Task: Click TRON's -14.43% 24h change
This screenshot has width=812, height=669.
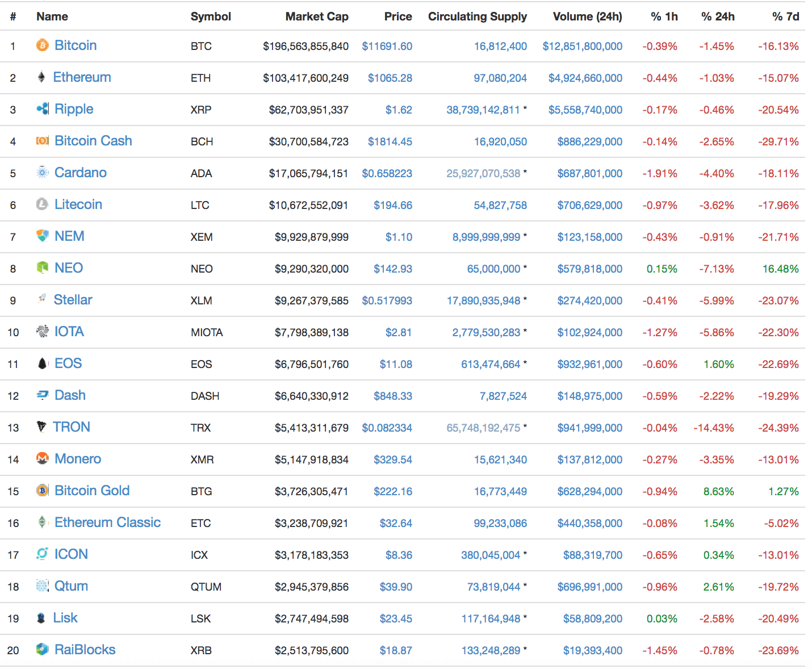Action: [x=714, y=428]
